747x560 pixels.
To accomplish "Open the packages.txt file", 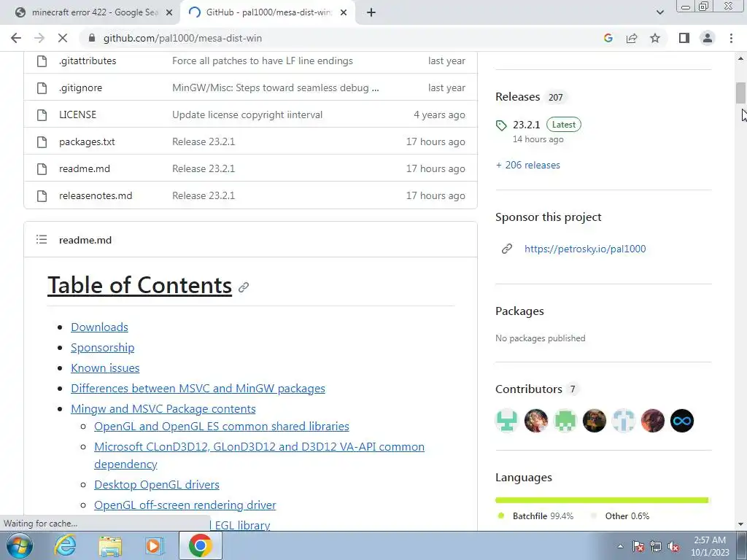I will tap(87, 142).
